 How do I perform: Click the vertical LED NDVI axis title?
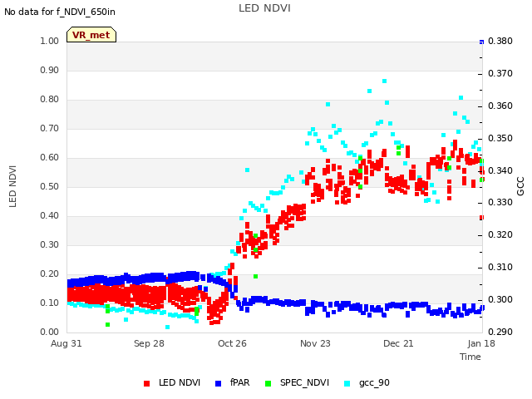click(12, 186)
